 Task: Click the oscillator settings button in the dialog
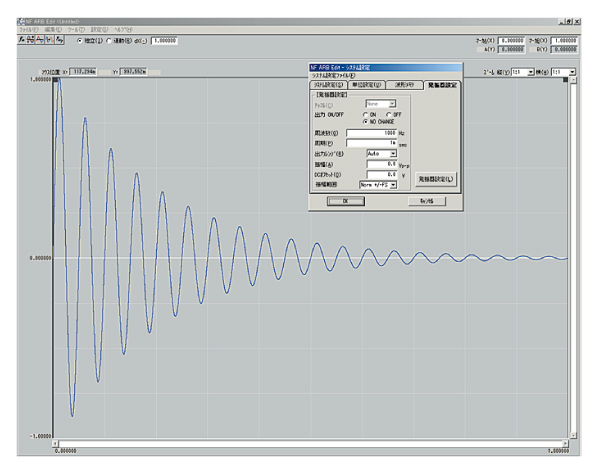(435, 179)
